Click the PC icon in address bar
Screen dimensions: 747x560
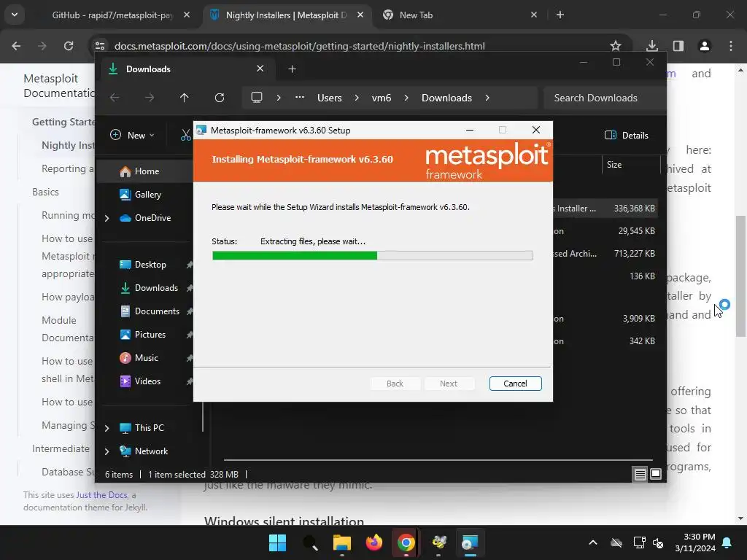(x=257, y=98)
